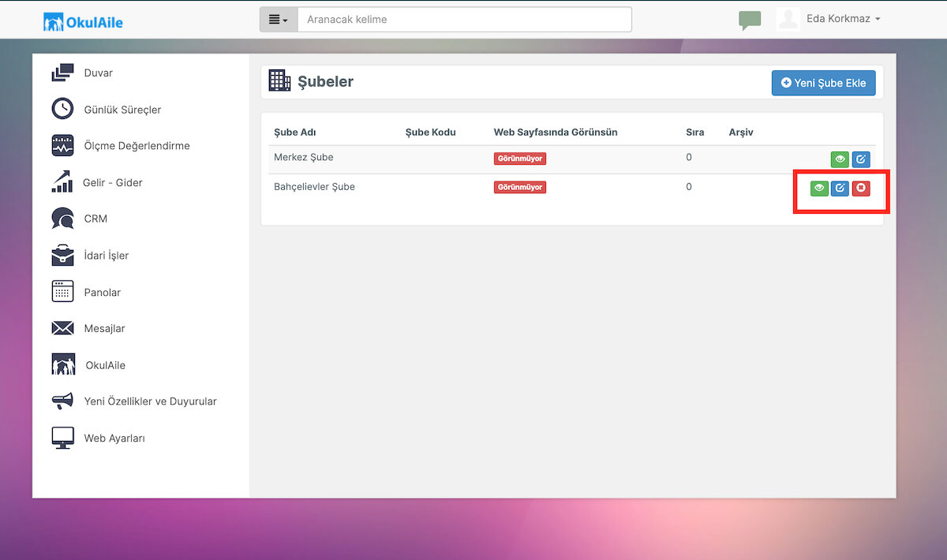Open Yeni Özellikler ve Duyurular
The width and height of the screenshot is (947, 560).
150,401
